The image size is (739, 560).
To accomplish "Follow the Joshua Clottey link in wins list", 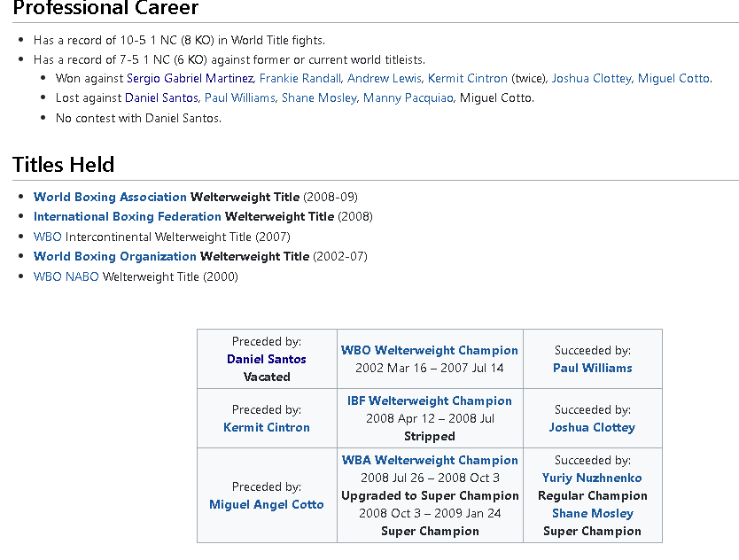I will click(x=591, y=78).
